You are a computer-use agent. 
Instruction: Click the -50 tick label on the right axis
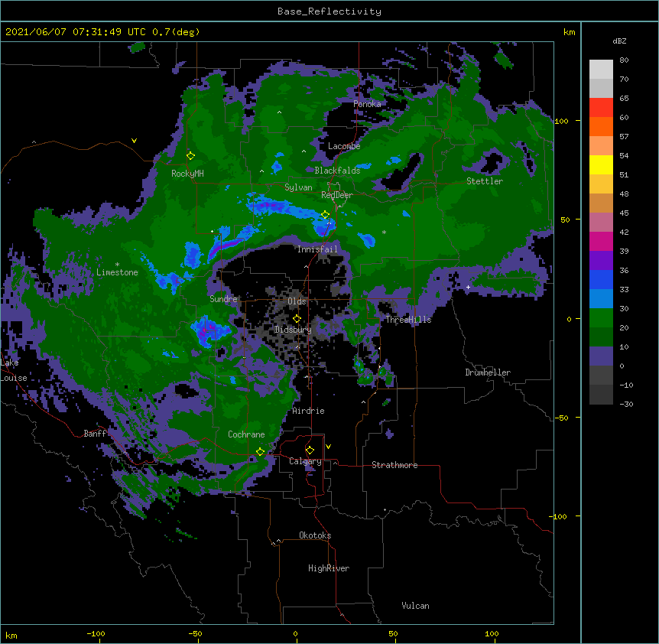click(561, 418)
